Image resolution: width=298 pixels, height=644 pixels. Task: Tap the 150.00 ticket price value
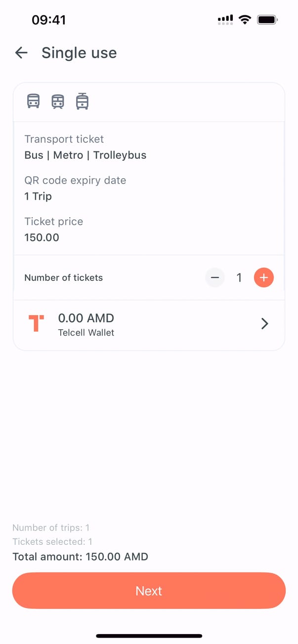click(x=42, y=237)
